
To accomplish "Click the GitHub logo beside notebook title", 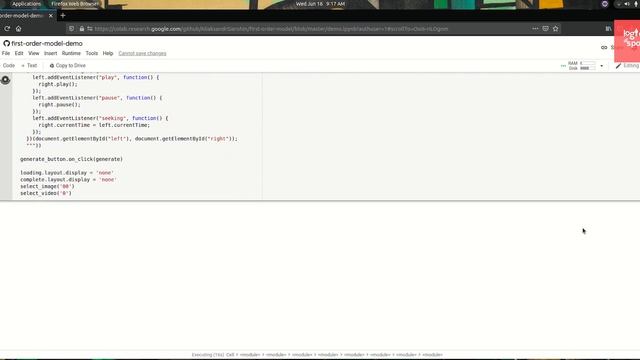I will 7,43.
